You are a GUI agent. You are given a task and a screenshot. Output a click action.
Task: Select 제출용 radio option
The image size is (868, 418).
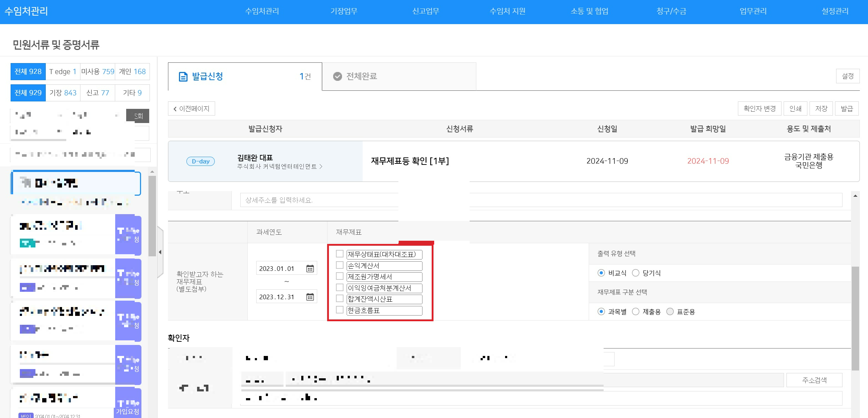pos(635,312)
